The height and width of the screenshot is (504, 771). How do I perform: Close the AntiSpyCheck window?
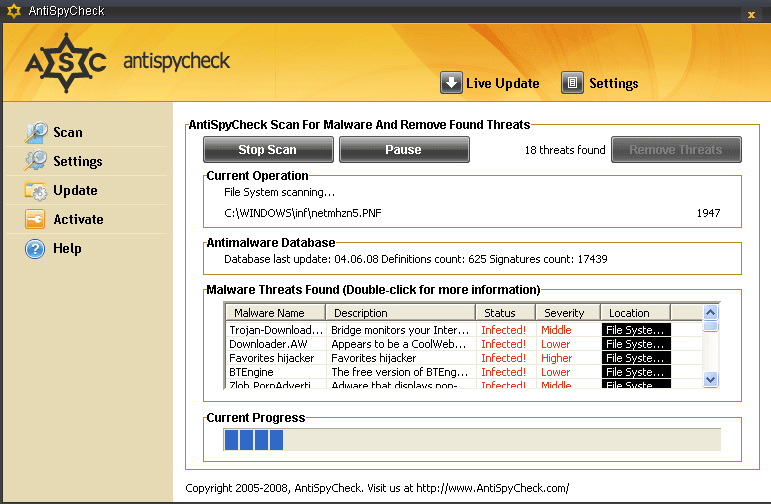coord(750,14)
